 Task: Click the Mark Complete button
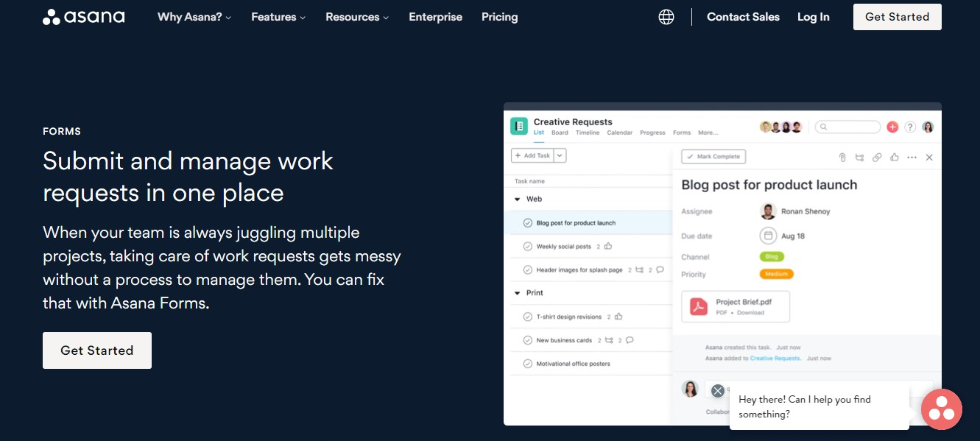coord(713,157)
